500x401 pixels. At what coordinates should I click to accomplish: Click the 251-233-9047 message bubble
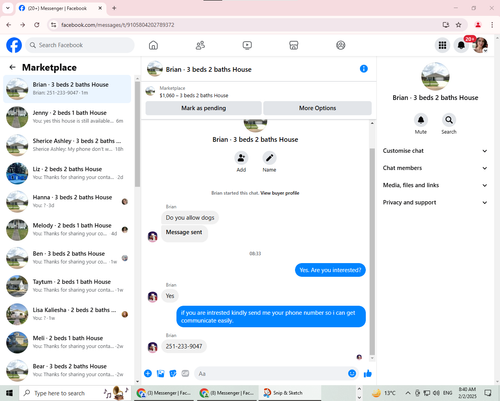point(184,346)
